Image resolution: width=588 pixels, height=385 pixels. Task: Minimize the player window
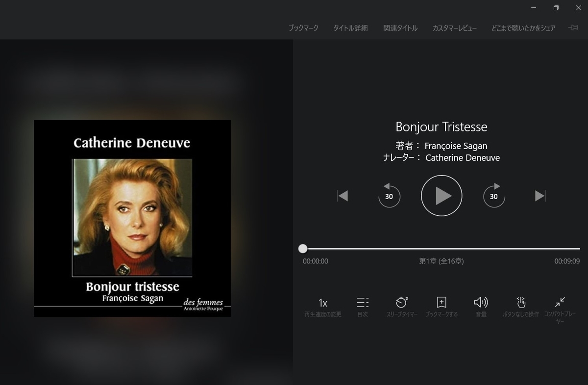click(x=534, y=8)
